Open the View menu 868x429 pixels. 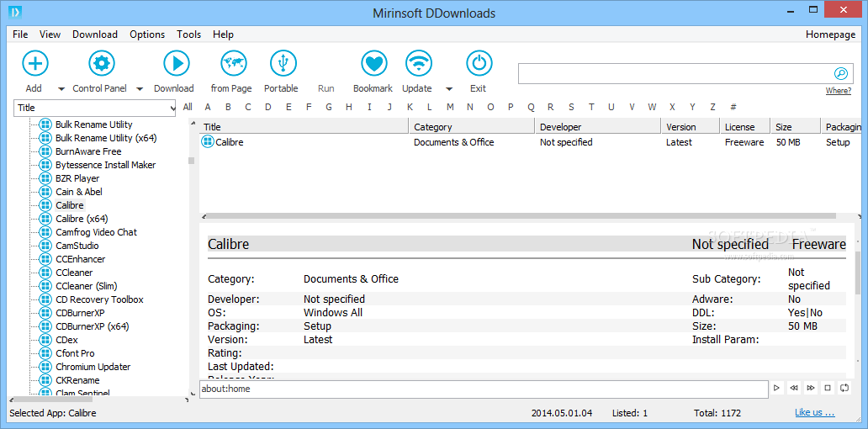(x=50, y=34)
